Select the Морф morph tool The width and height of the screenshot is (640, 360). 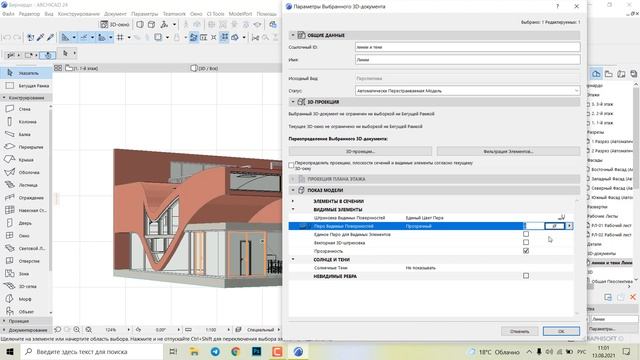(x=24, y=299)
